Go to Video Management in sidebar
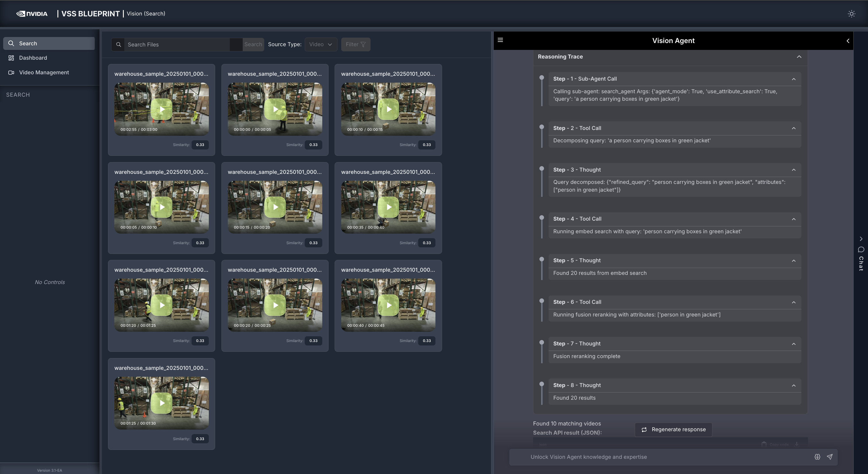 [44, 72]
